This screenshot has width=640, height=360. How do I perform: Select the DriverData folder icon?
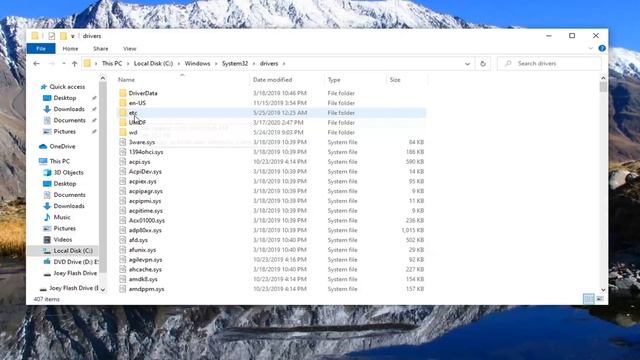click(123, 93)
